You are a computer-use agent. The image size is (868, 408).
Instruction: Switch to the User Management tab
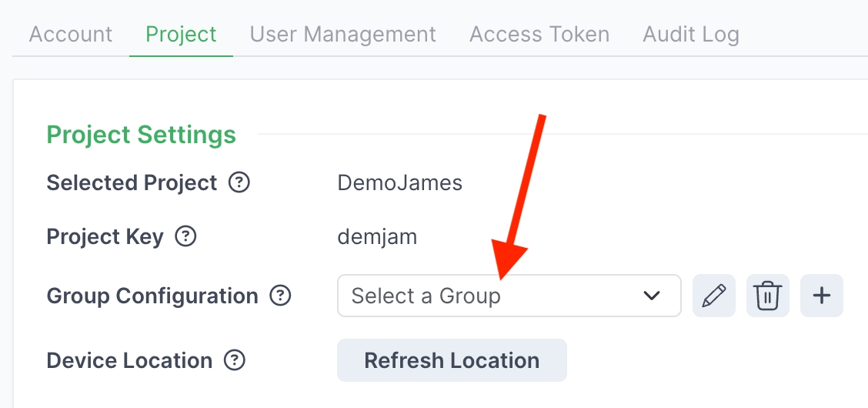point(343,35)
